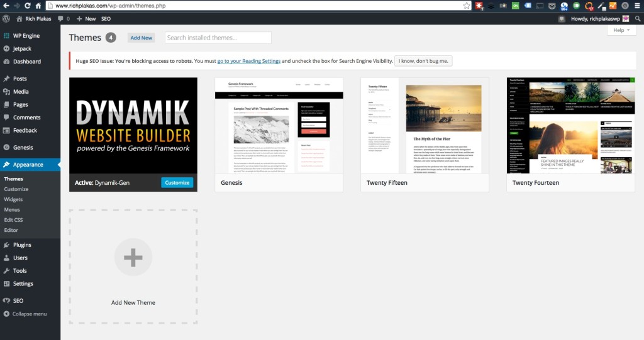The width and height of the screenshot is (644, 340).
Task: Click the richplakaswp avatar image
Action: [x=626, y=18]
